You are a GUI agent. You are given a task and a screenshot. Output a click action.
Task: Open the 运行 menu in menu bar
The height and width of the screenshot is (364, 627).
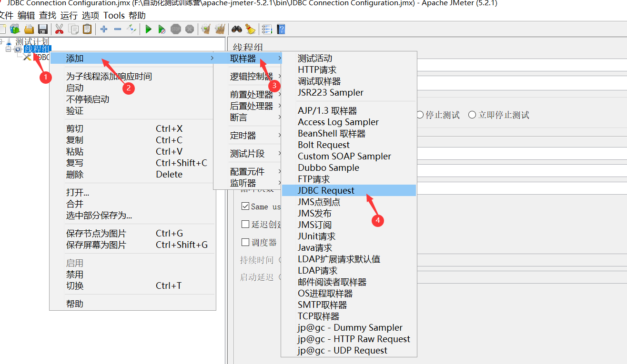69,16
